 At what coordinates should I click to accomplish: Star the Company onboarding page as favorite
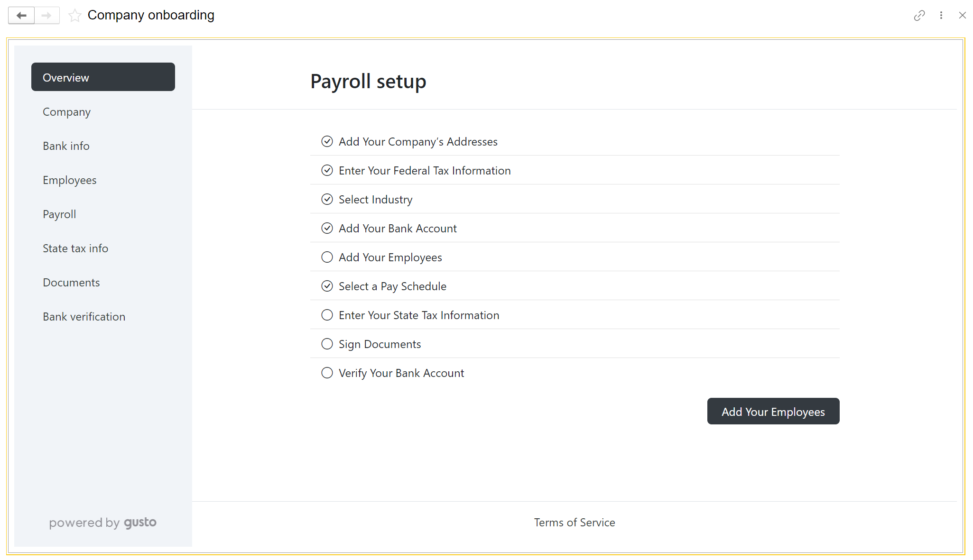(74, 16)
